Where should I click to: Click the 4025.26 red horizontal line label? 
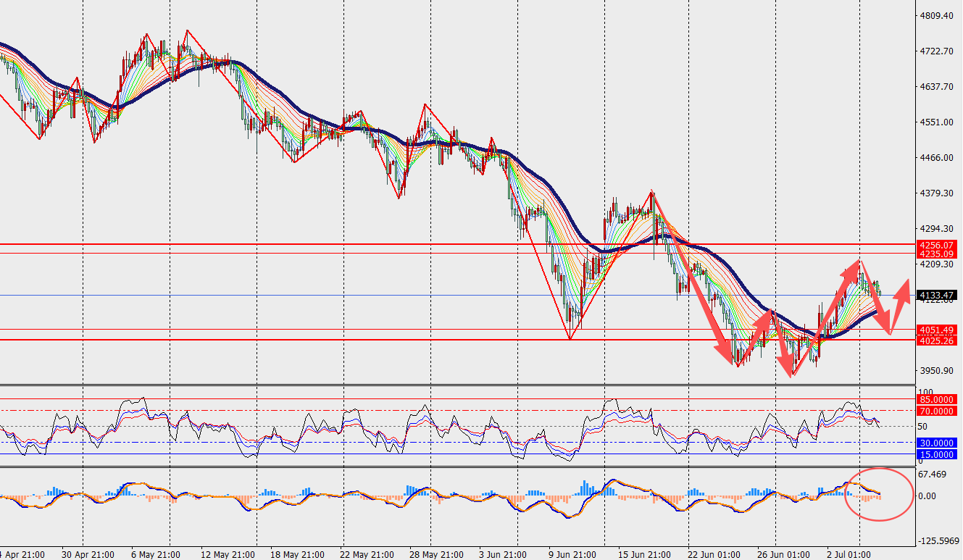pyautogui.click(x=937, y=340)
